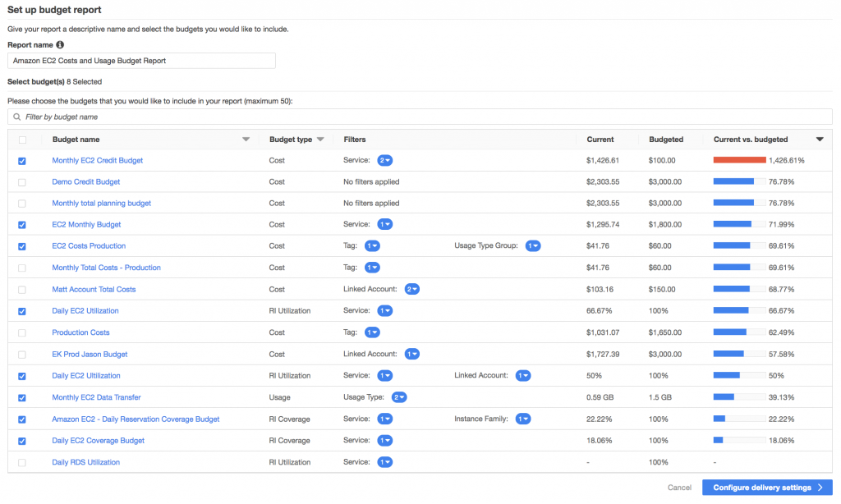The width and height of the screenshot is (841, 504).
Task: Expand Instance Family badge in Reservation Coverage row
Action: (x=523, y=419)
